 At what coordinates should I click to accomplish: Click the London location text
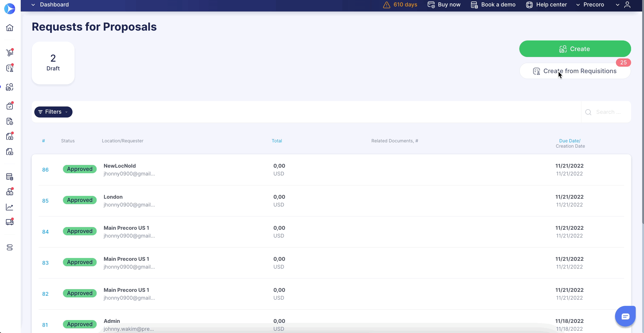[113, 197]
